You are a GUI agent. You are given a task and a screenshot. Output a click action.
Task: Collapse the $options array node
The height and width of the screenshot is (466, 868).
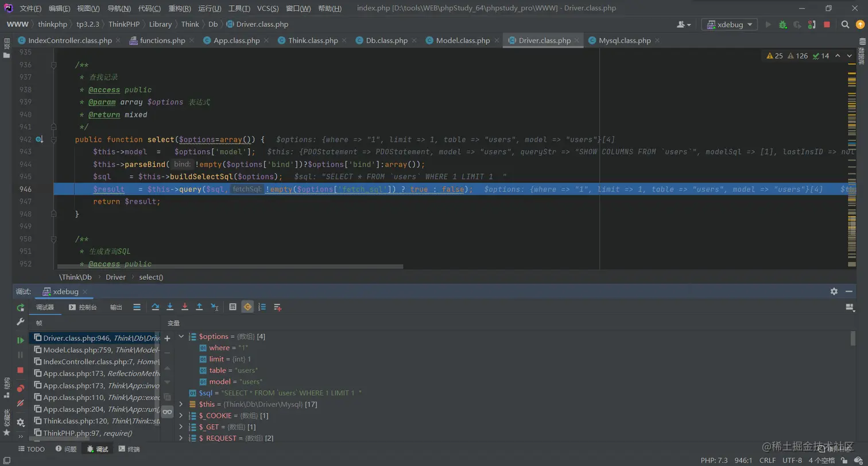[x=181, y=336]
